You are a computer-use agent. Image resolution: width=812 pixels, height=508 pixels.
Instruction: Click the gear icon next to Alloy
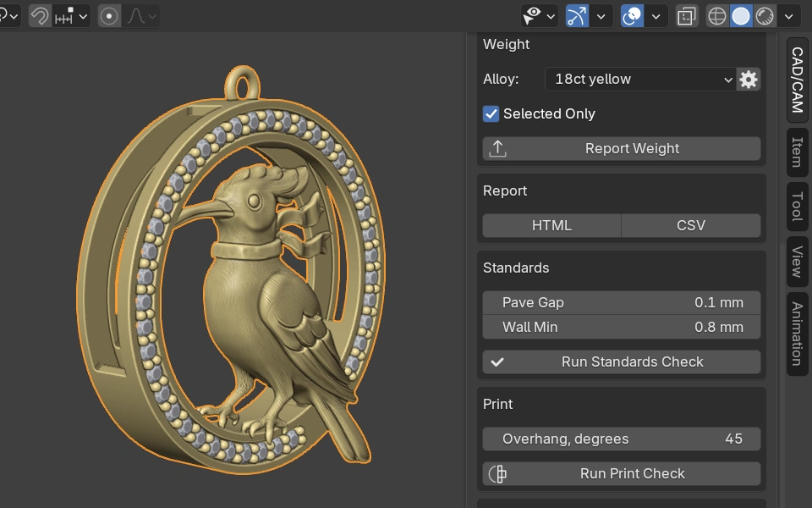point(749,80)
